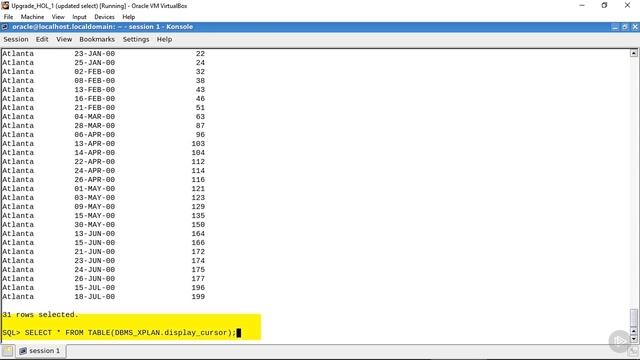Viewport: 640px width, 360px height.
Task: Click the terminal vertical scrollbar thumb
Action: (633, 318)
